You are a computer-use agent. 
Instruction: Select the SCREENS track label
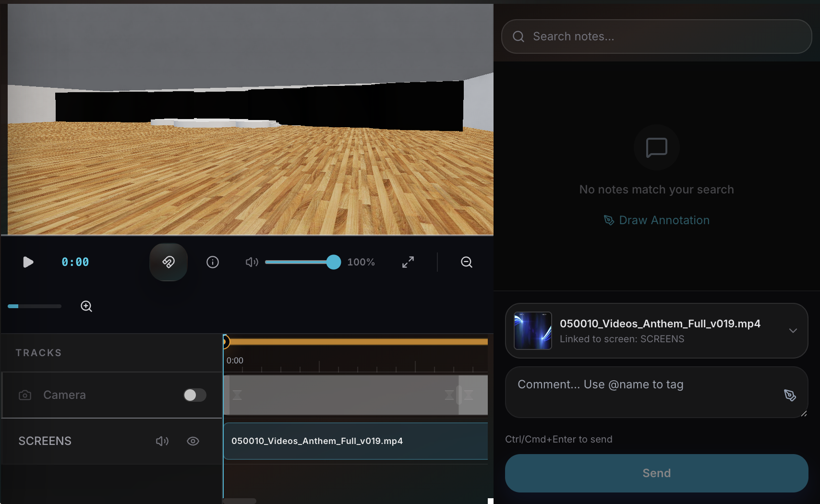pos(45,441)
